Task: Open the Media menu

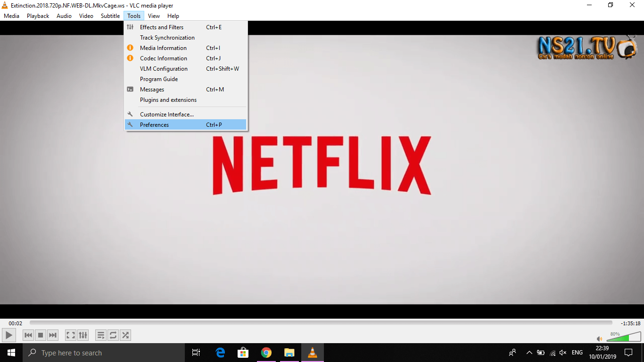Action: pyautogui.click(x=12, y=16)
